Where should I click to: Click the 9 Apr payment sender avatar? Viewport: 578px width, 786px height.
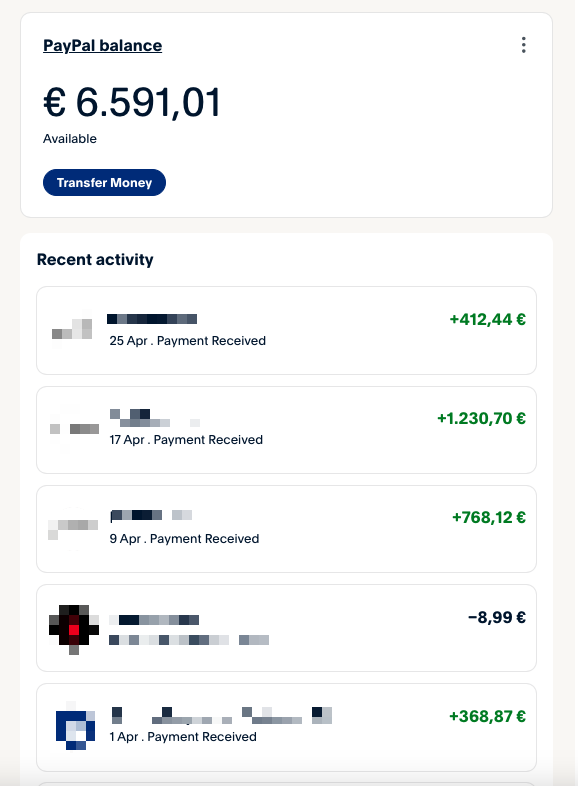(x=73, y=527)
